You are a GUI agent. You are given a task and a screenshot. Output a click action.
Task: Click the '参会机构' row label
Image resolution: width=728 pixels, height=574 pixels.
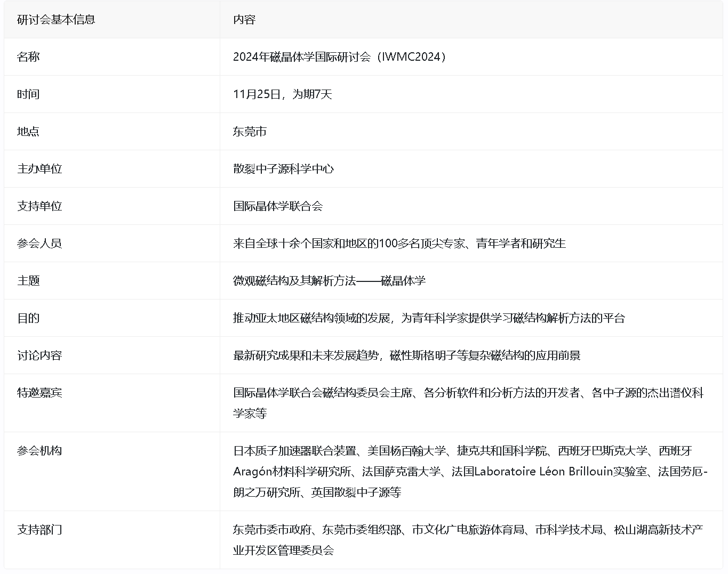(39, 451)
